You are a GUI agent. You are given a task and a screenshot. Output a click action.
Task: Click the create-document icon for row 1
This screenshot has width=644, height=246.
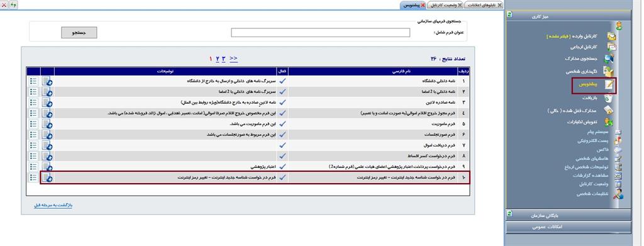coord(47,81)
